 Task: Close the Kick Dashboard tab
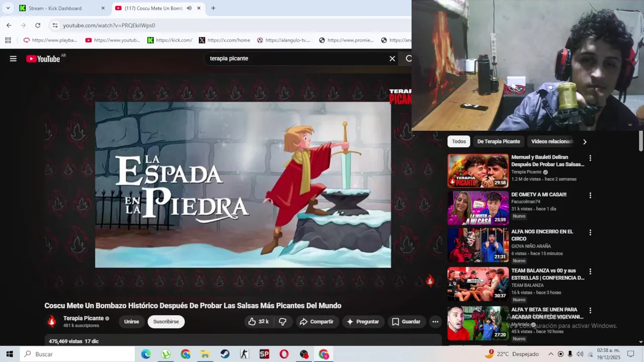tap(103, 8)
